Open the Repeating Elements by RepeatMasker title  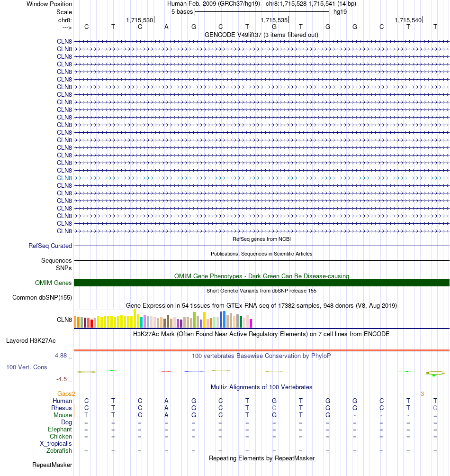tap(261, 458)
